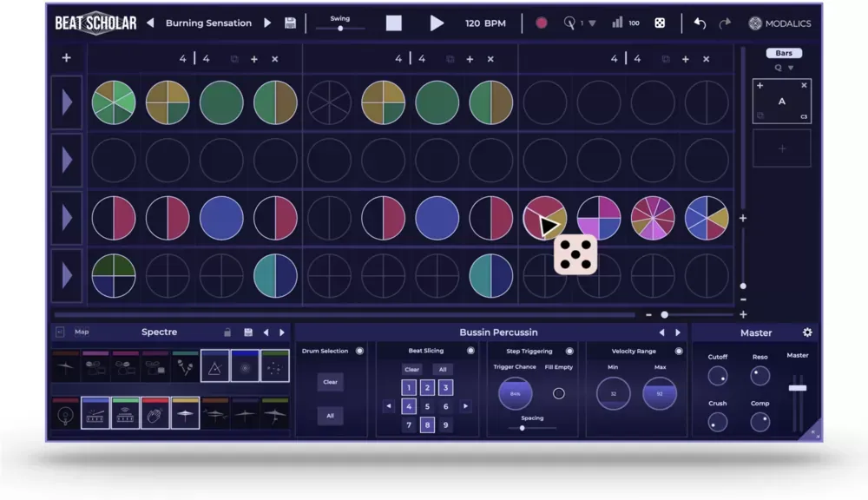The width and height of the screenshot is (868, 500).
Task: Open the Q dropdown under Bars
Action: coord(785,68)
